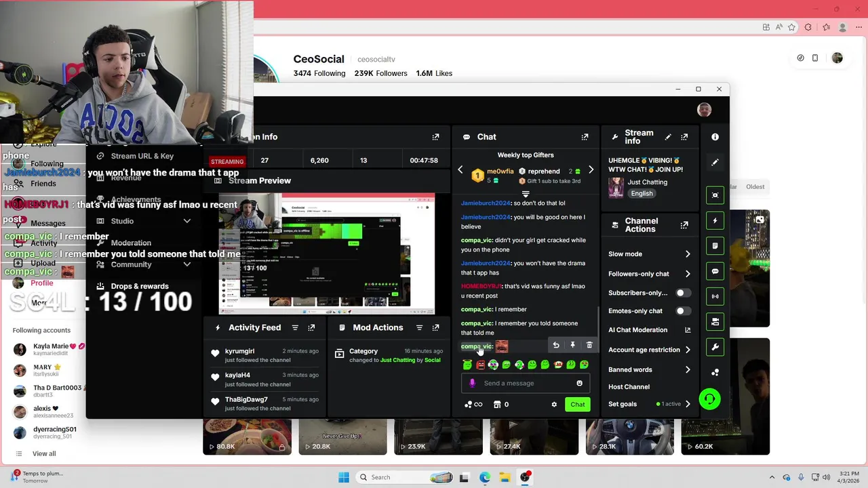This screenshot has width=868, height=488.
Task: Edit stream info with the pencil icon
Action: pyautogui.click(x=668, y=137)
